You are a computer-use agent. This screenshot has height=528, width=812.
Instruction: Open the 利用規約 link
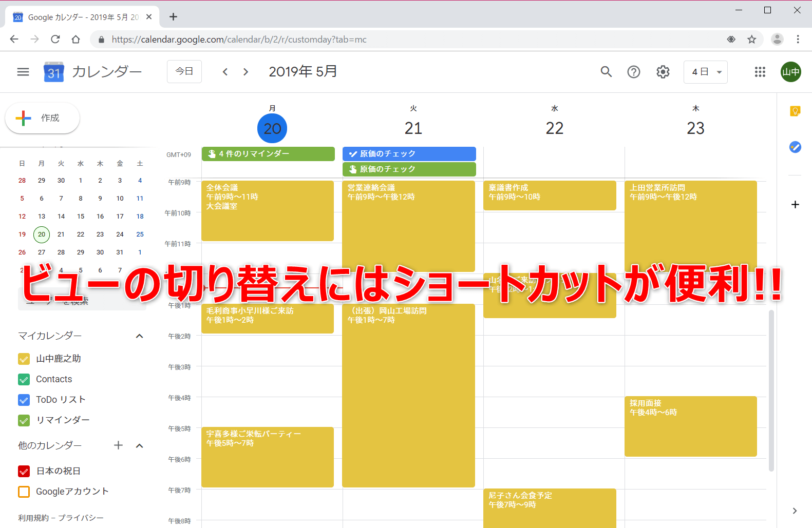point(33,518)
